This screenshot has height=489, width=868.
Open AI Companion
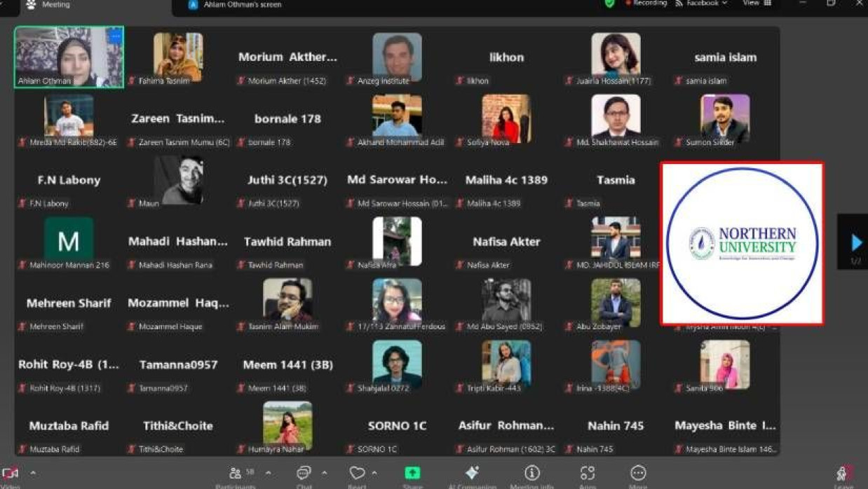click(472, 474)
